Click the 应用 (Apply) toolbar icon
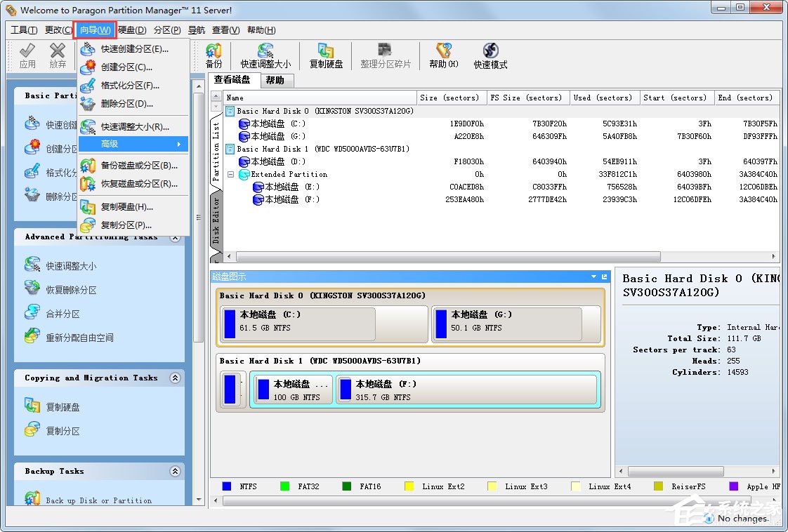 [x=27, y=55]
